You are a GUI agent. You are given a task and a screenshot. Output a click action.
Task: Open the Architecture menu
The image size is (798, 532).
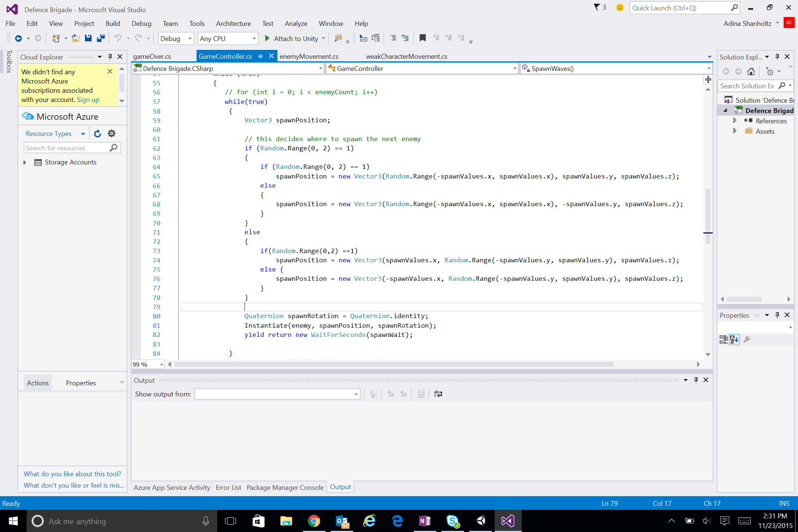[233, 23]
